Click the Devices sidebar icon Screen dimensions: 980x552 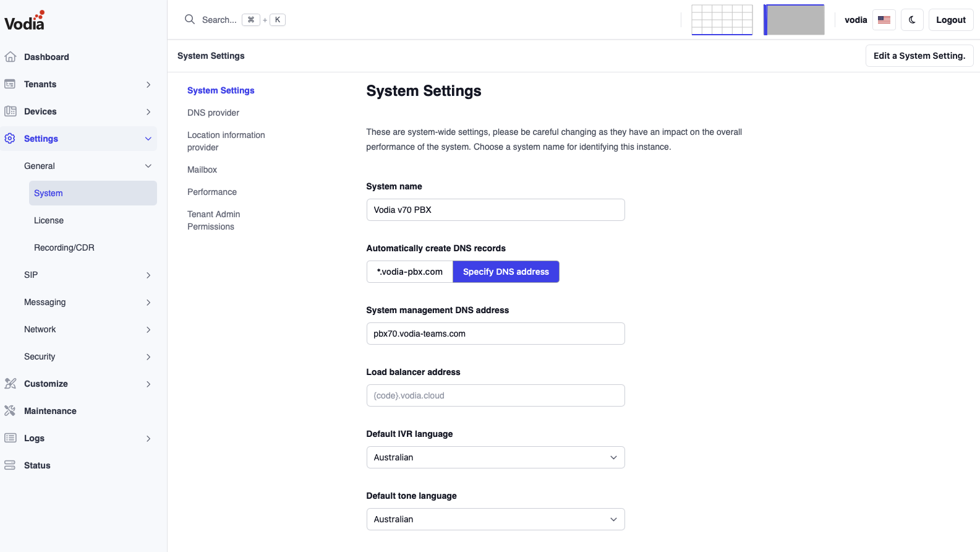point(10,111)
